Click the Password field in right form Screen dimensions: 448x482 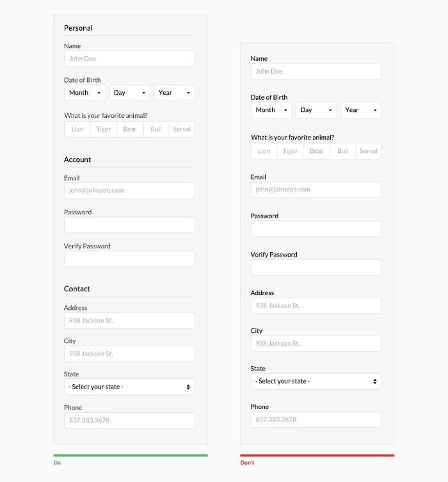coord(316,229)
